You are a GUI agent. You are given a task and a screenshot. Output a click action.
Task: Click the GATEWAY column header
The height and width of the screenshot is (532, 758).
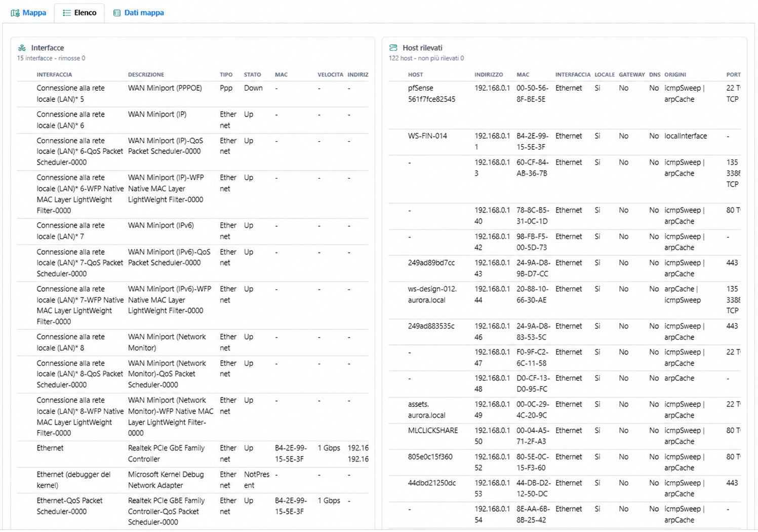631,74
